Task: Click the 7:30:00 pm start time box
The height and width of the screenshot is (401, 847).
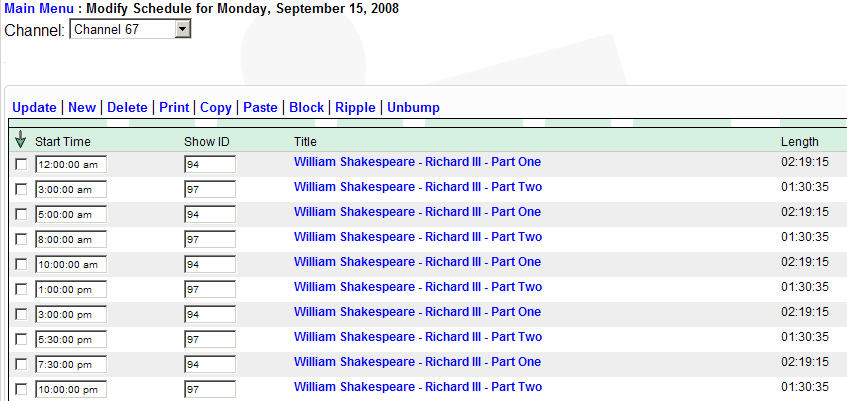Action: point(71,364)
